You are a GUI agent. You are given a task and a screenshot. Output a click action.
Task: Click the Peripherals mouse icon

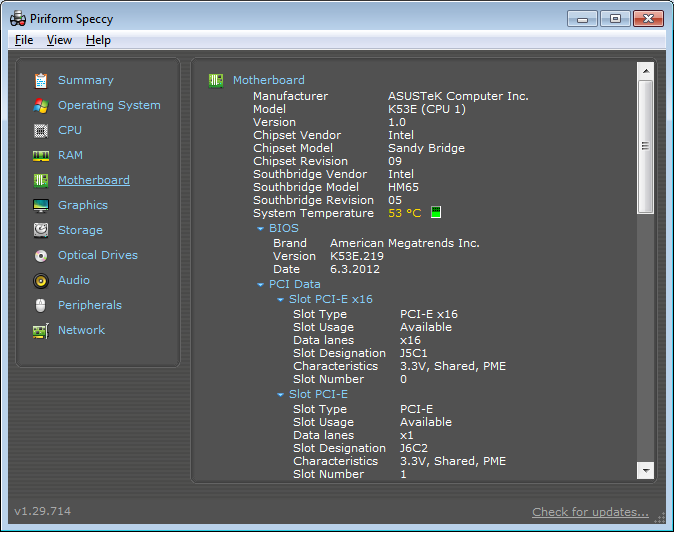click(x=41, y=306)
